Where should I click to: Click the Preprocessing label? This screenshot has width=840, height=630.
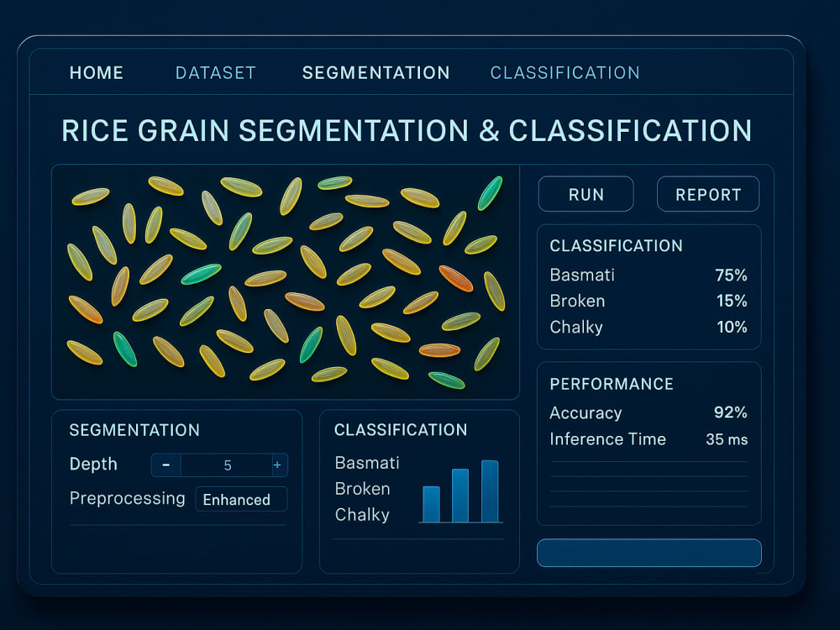pyautogui.click(x=127, y=499)
